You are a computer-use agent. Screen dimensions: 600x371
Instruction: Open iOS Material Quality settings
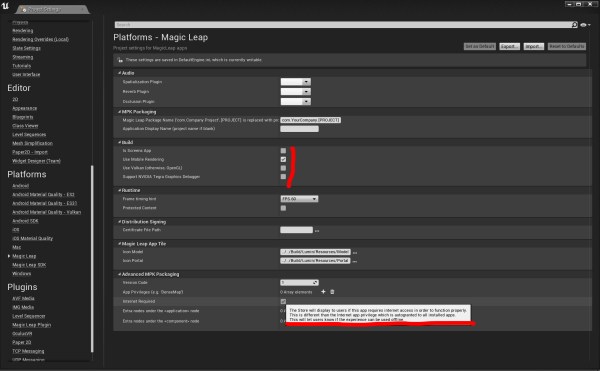33,239
